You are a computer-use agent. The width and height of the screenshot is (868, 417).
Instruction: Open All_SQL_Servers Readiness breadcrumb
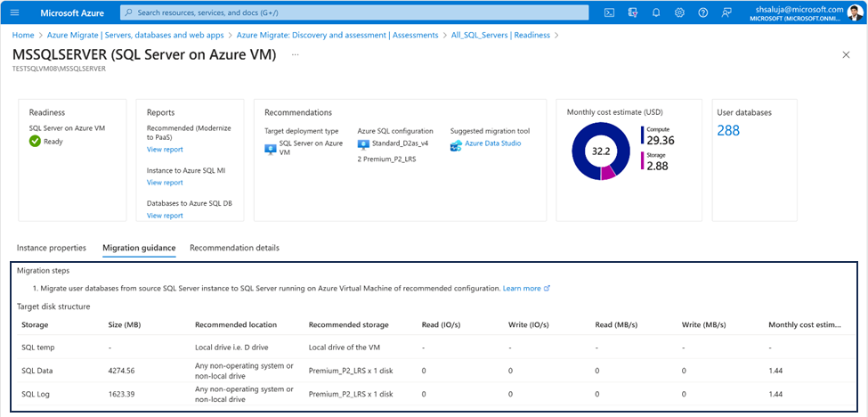tap(500, 35)
